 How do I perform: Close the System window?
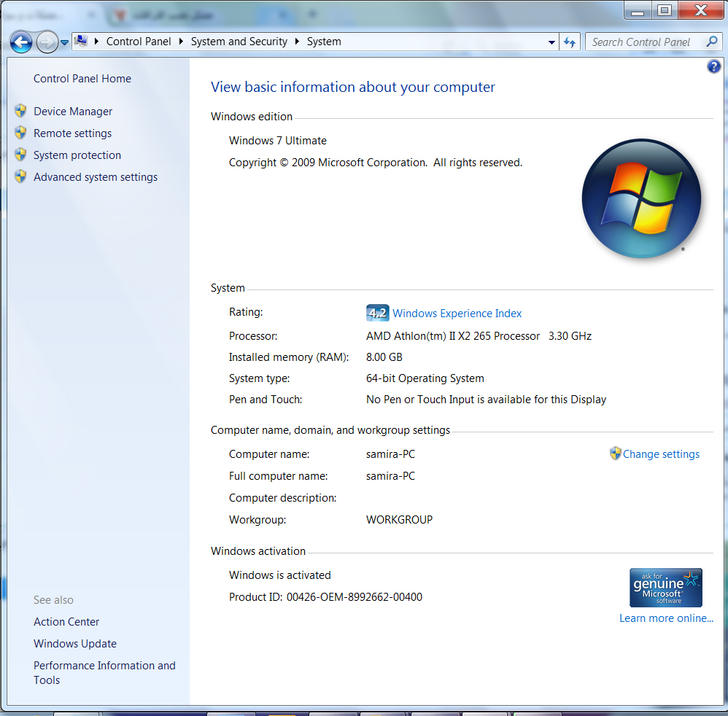(700, 10)
